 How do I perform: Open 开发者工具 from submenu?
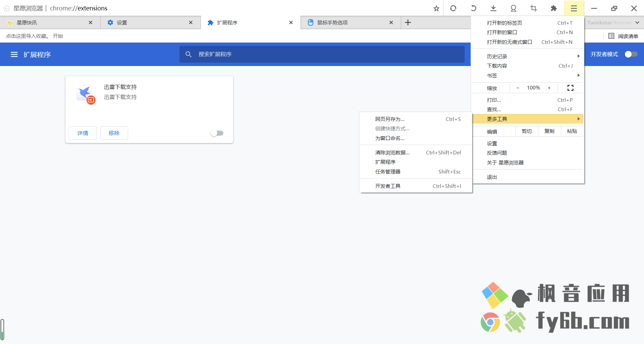point(416,186)
